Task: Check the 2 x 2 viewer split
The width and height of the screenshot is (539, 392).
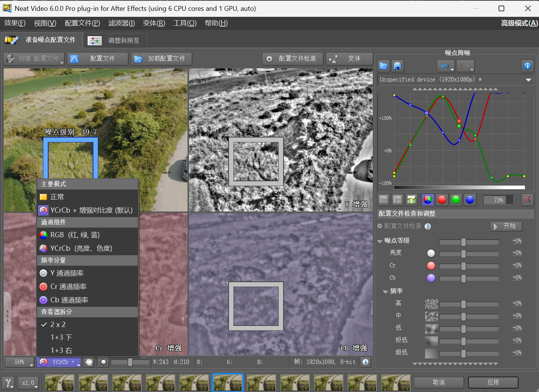Action: click(x=87, y=325)
